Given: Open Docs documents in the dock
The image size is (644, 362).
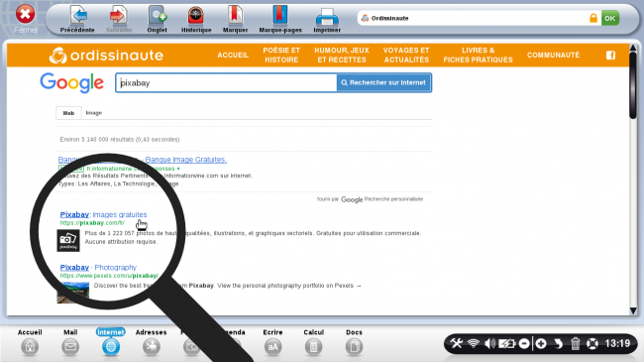Looking at the screenshot, I should (354, 342).
